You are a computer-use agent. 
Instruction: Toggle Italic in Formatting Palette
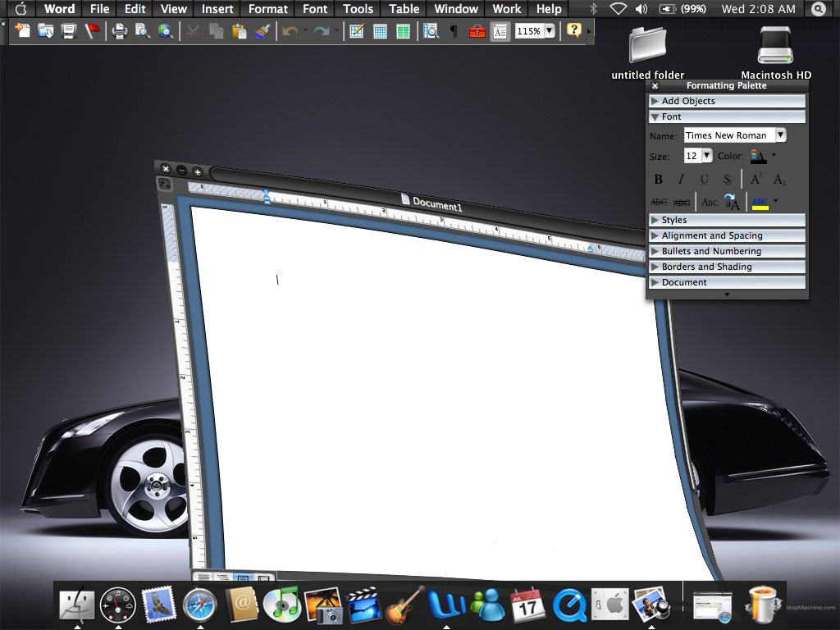pos(681,180)
